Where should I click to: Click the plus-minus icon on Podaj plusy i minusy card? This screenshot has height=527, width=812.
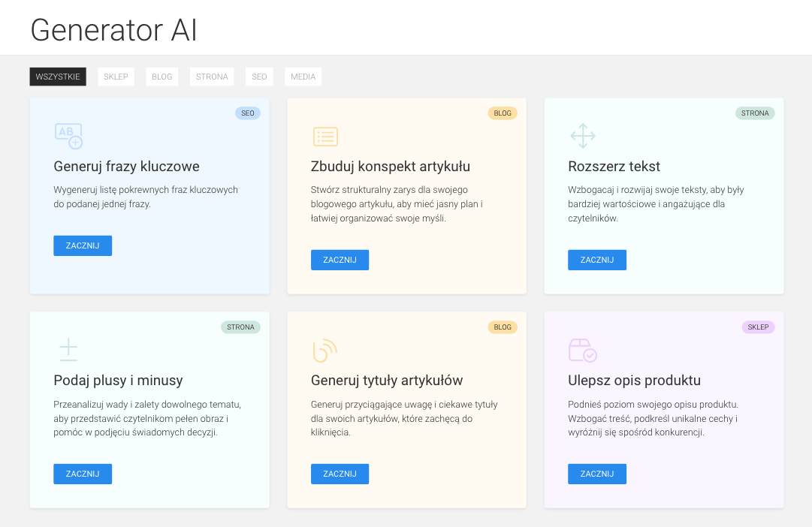pyautogui.click(x=68, y=350)
